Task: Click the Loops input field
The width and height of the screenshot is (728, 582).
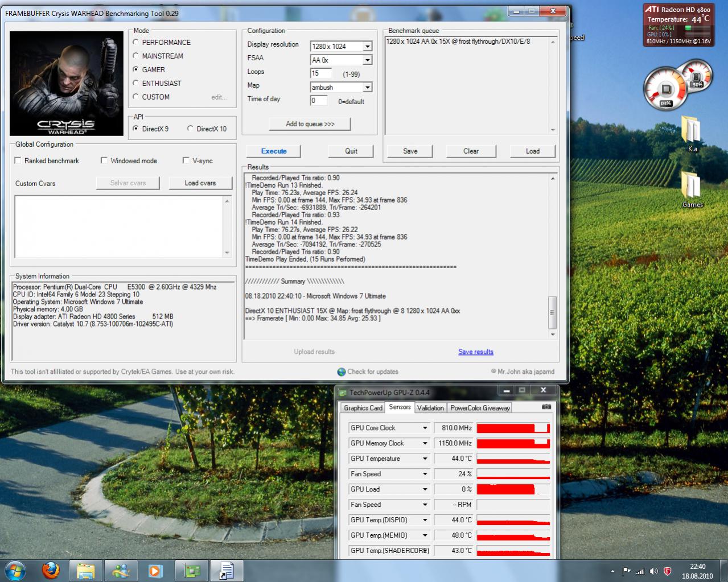Action: (321, 73)
